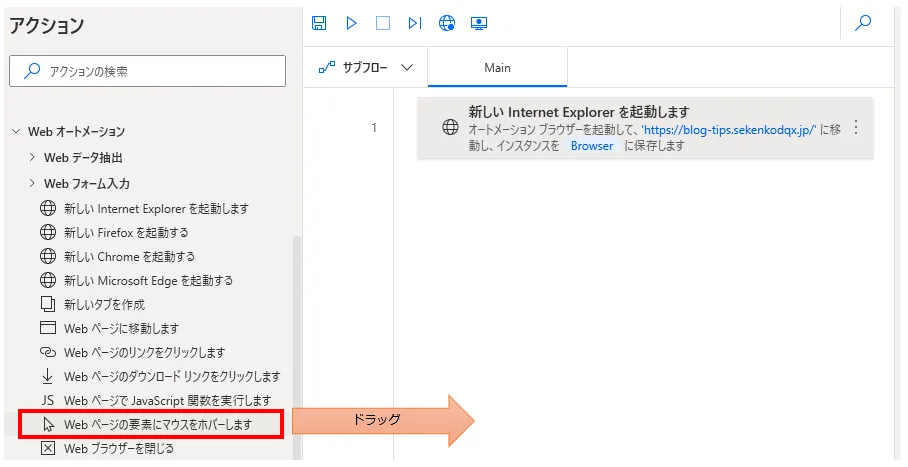
Task: Expand the Web データ抽出 group
Action: [x=32, y=157]
